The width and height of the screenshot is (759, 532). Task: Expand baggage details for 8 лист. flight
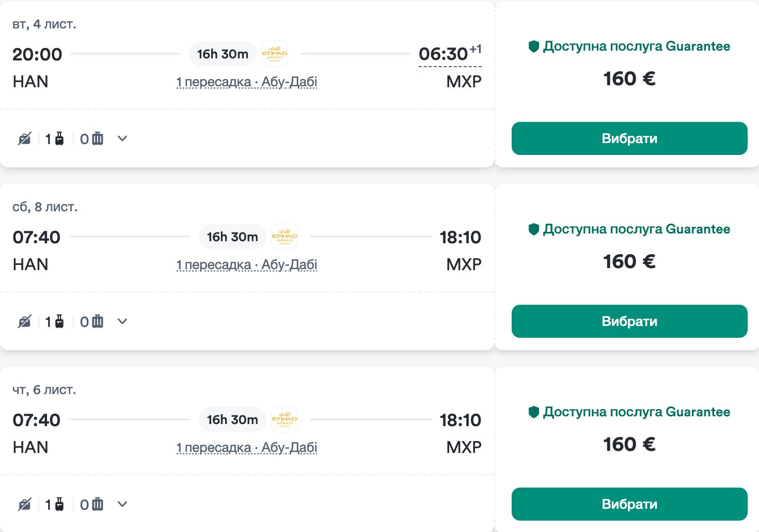(122, 322)
